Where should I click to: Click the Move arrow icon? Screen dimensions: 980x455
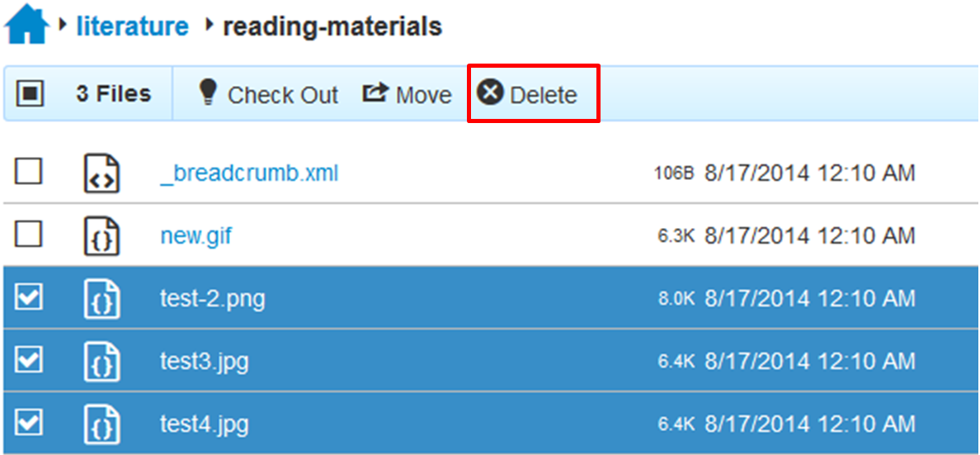[x=375, y=93]
